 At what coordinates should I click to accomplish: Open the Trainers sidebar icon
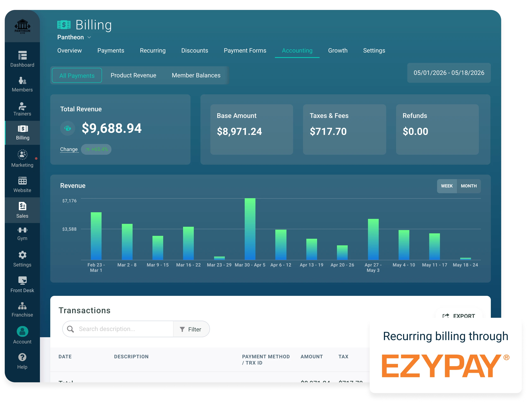point(22,106)
